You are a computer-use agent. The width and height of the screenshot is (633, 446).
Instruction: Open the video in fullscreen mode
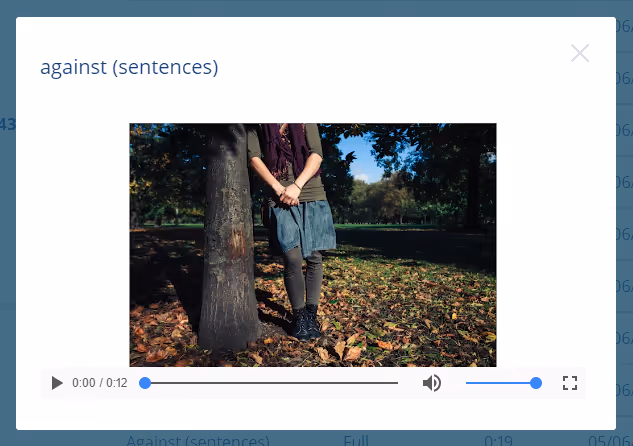(570, 383)
